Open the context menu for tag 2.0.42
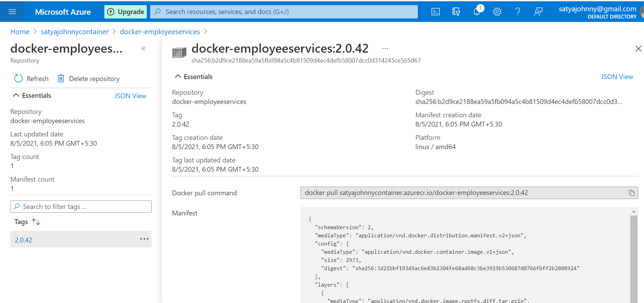The image size is (644, 303). 144,239
